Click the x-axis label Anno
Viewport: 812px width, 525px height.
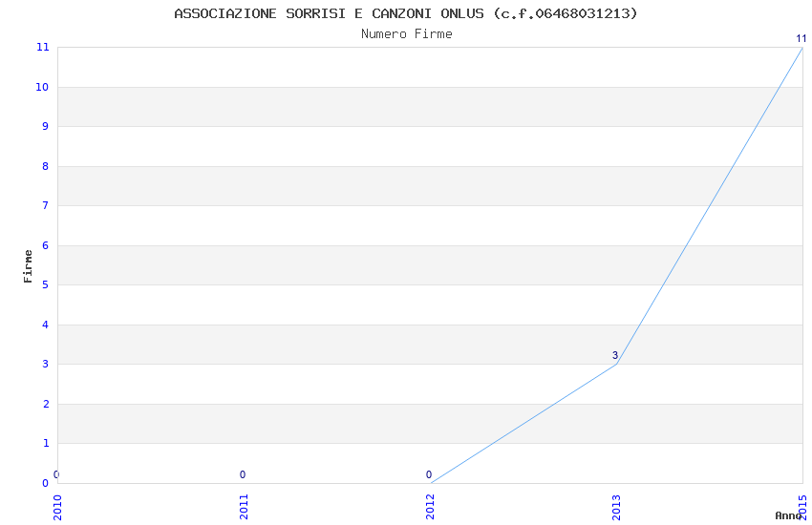[788, 515]
